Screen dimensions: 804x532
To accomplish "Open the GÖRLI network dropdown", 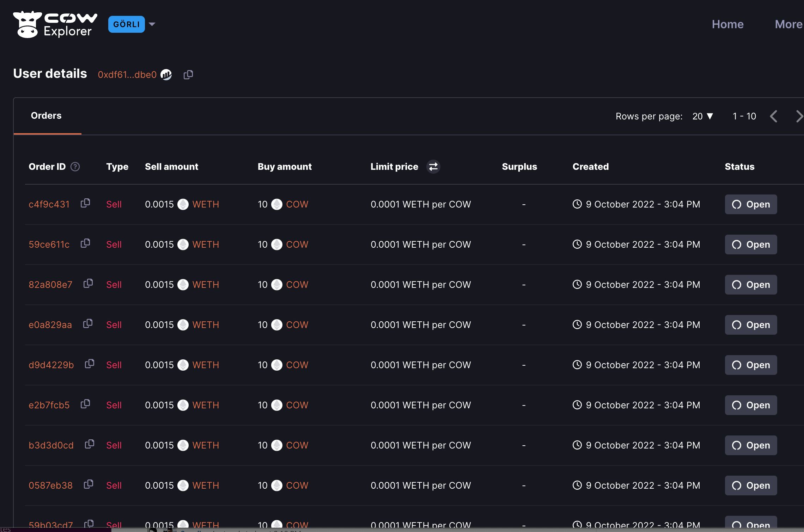I will [126, 24].
